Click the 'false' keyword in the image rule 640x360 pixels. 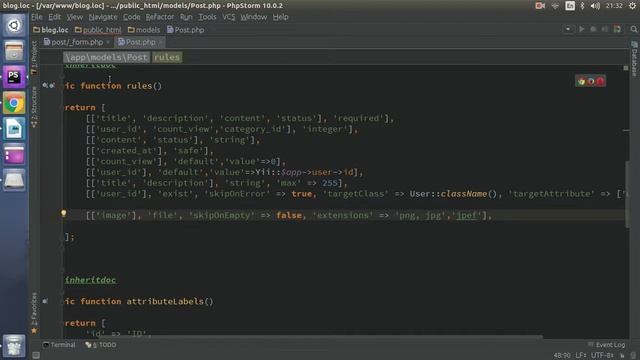pos(289,215)
